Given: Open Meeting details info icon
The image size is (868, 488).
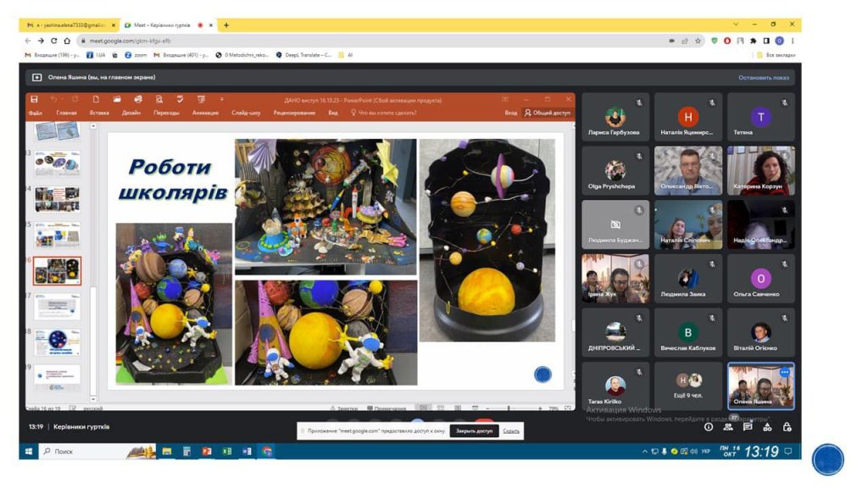Looking at the screenshot, I should (708, 427).
